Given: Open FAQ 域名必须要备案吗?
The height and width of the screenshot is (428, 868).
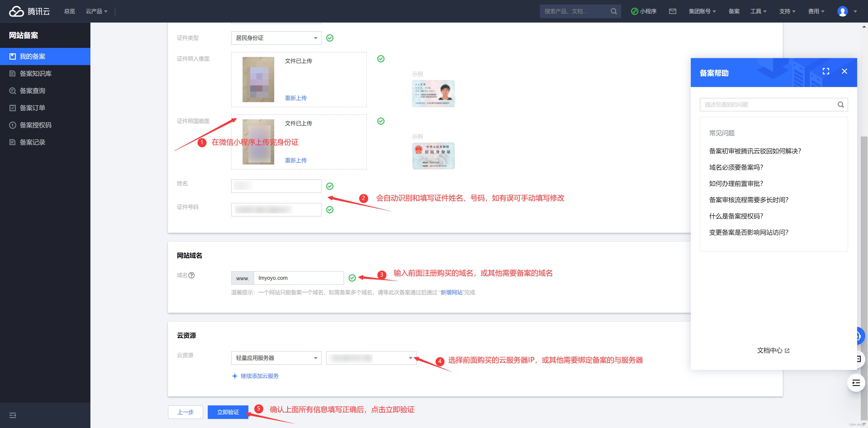Looking at the screenshot, I should [x=736, y=167].
